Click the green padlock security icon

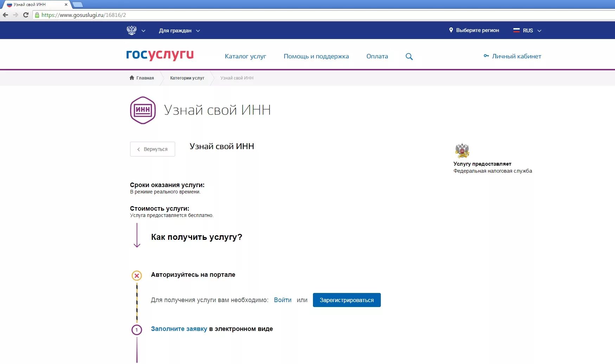point(37,15)
